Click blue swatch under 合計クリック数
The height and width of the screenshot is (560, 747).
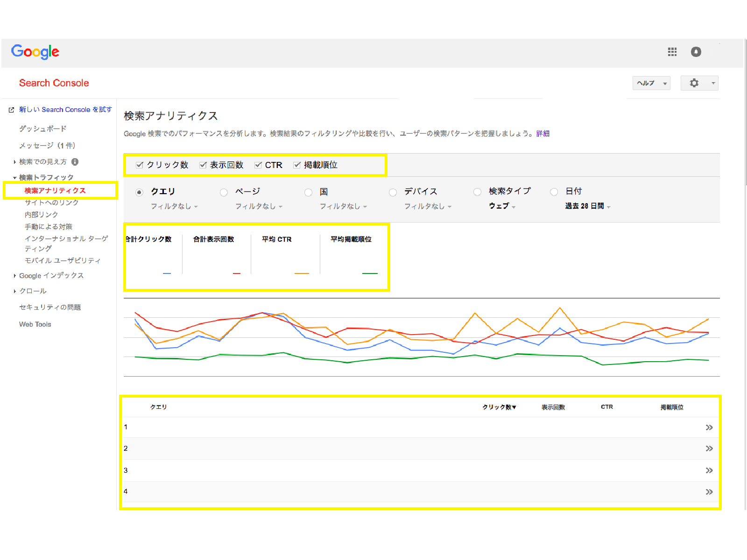coord(167,273)
